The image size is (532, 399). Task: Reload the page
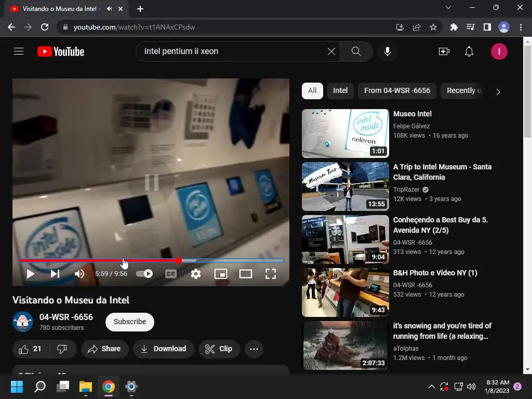[x=45, y=27]
